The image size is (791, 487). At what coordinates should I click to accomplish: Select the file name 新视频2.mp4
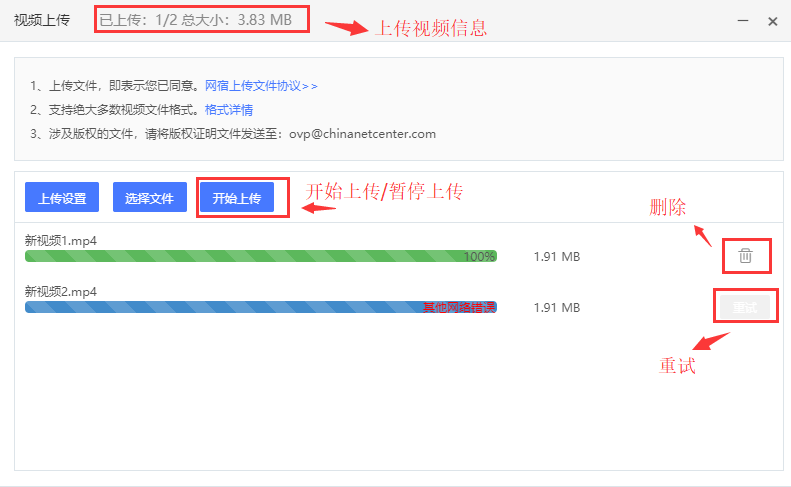pos(61,292)
